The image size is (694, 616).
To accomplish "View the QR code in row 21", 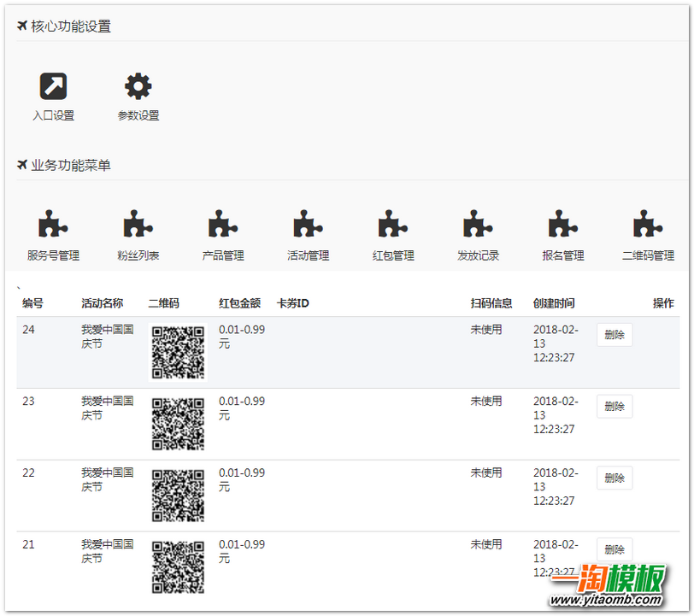I will 178,567.
